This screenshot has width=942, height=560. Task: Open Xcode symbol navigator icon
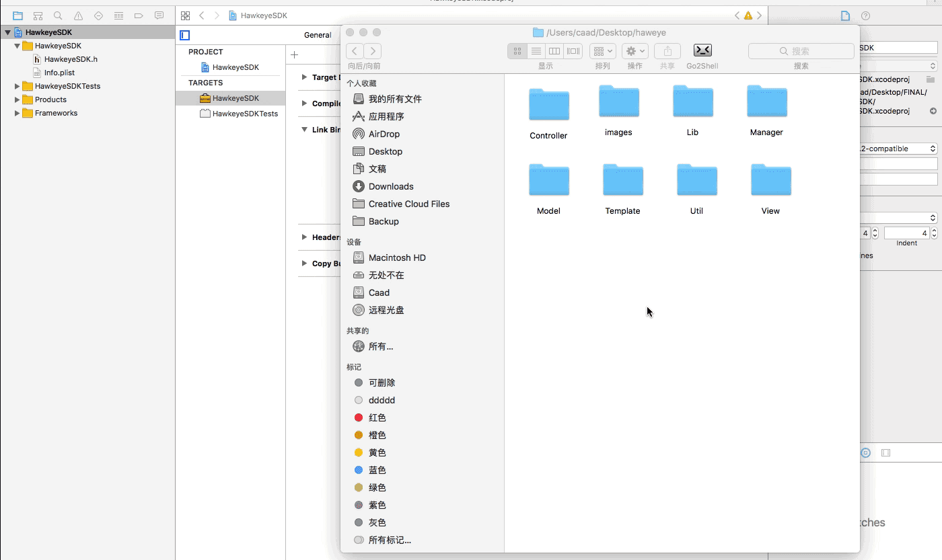tap(38, 15)
